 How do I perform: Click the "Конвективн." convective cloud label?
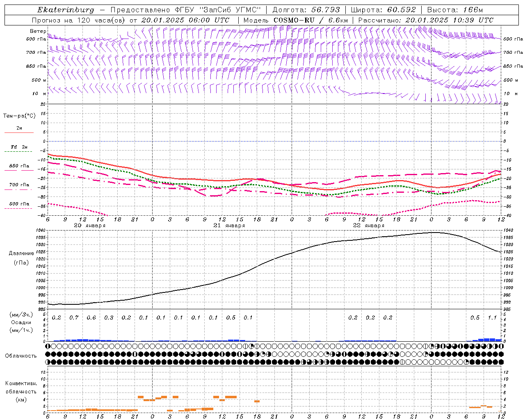point(21,383)
